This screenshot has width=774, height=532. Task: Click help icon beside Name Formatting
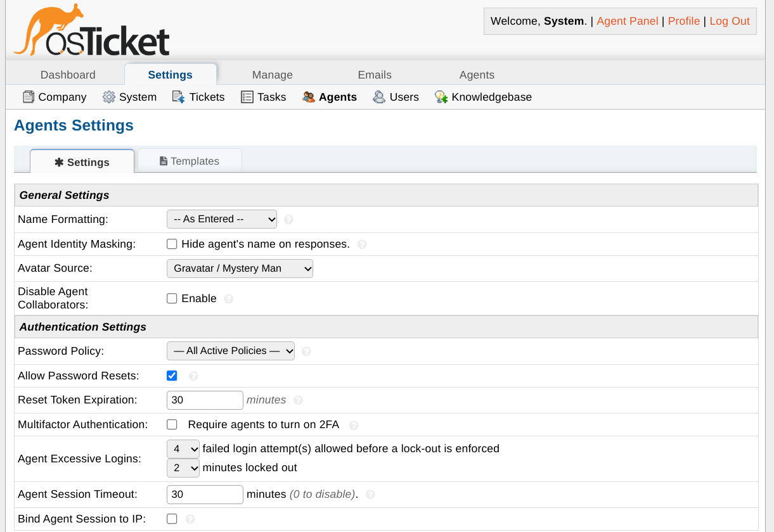[288, 220]
